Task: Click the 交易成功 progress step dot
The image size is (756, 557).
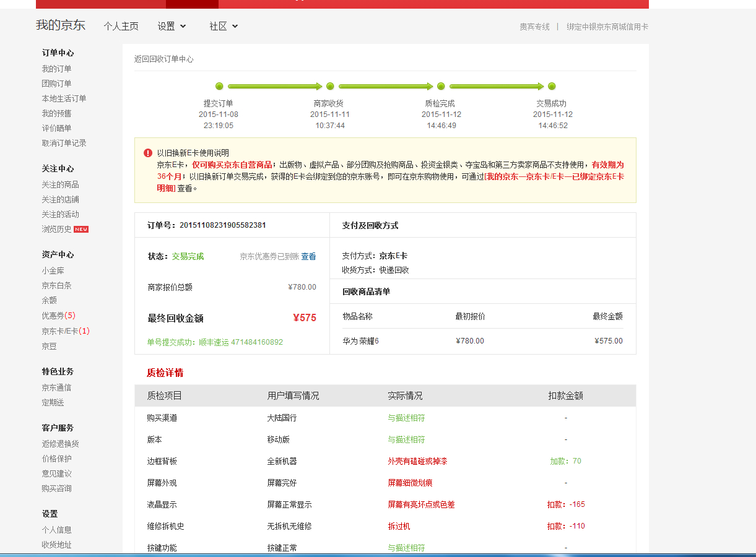Action: pos(552,86)
